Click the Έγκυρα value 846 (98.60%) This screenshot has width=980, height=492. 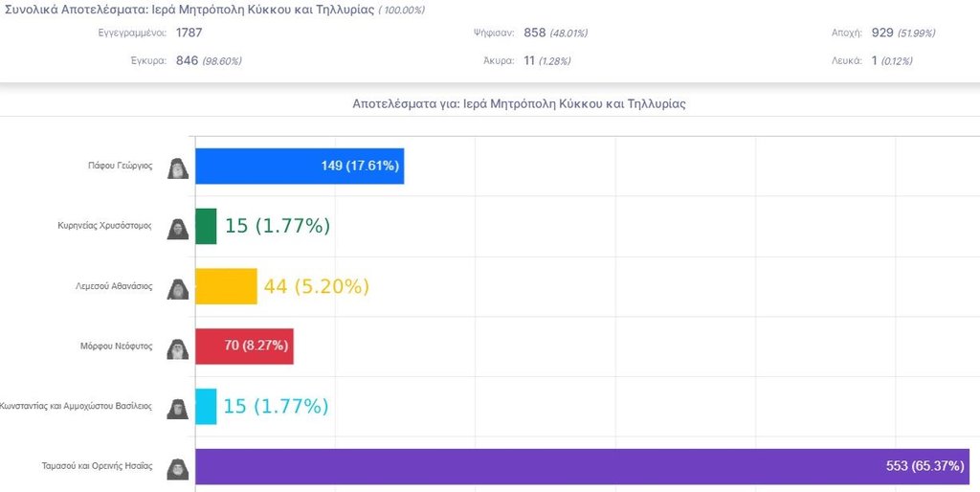pyautogui.click(x=209, y=60)
